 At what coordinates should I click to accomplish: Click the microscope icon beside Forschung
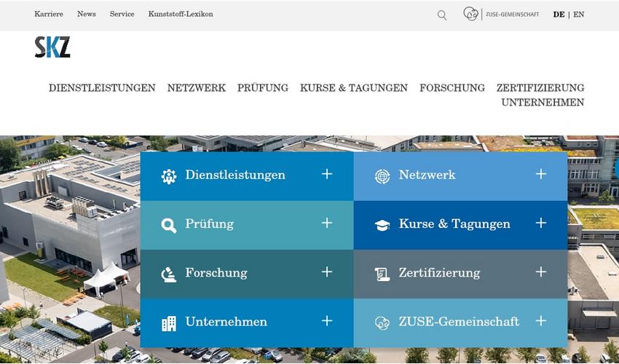pos(168,274)
